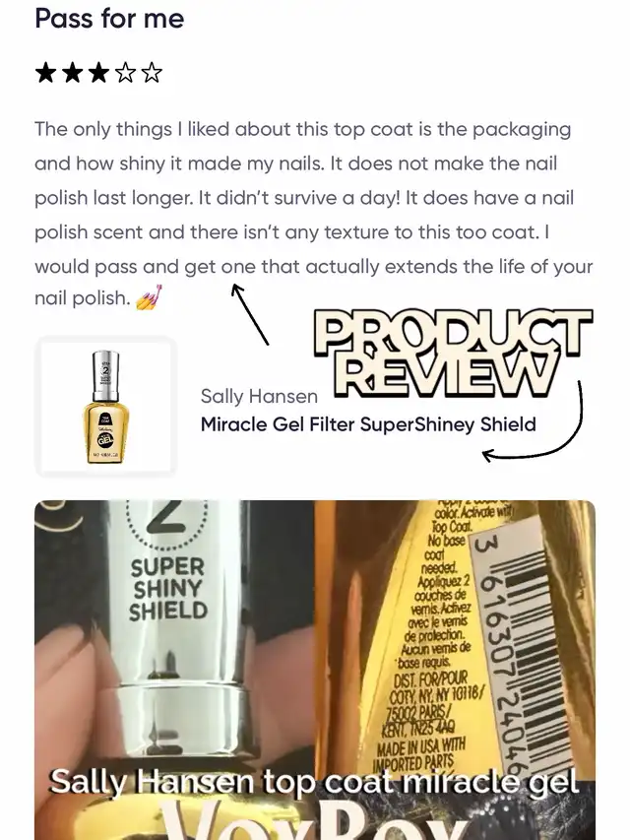Click the second filled rating star
The height and width of the screenshot is (840, 630).
[x=72, y=72]
